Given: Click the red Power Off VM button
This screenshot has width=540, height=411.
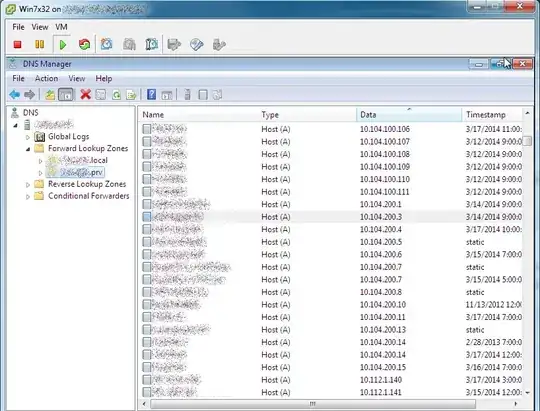Looking at the screenshot, I should click(x=18, y=44).
